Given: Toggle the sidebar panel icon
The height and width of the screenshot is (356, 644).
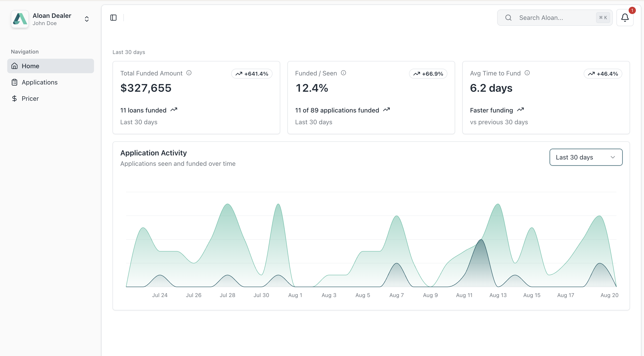Looking at the screenshot, I should coord(113,18).
